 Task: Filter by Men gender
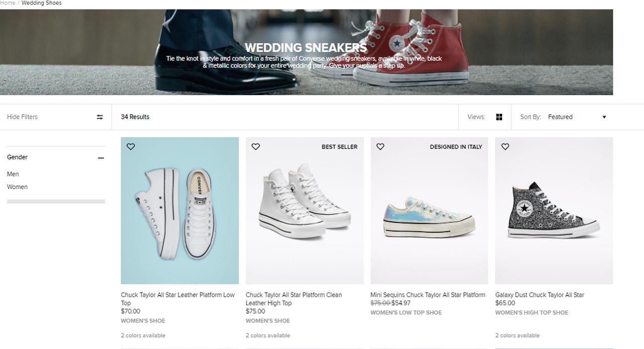13,174
